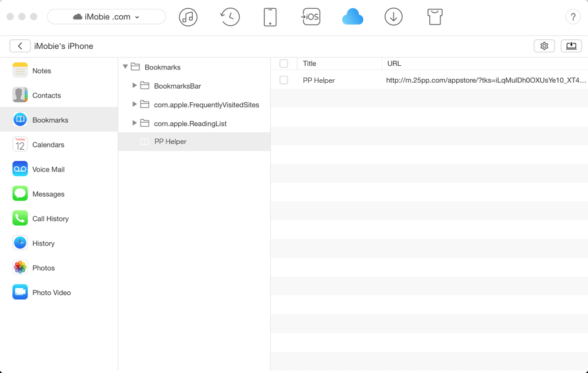The width and height of the screenshot is (588, 373).
Task: Open the backup history clock icon
Action: pyautogui.click(x=230, y=17)
